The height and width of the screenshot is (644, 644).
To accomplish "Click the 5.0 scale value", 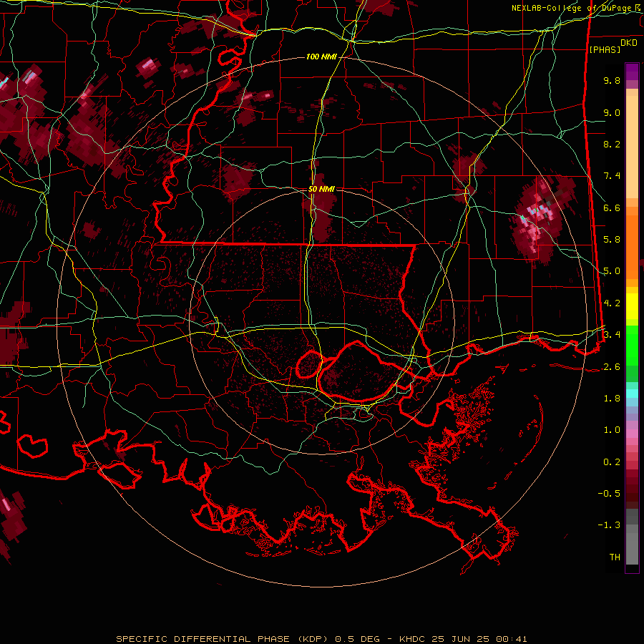I will 612,271.
